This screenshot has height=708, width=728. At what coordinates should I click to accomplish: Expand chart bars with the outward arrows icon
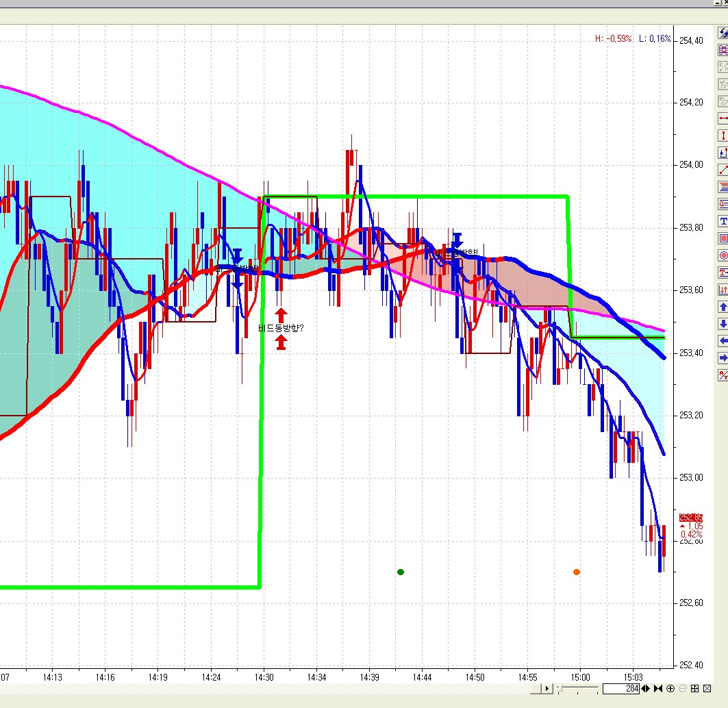click(x=645, y=689)
